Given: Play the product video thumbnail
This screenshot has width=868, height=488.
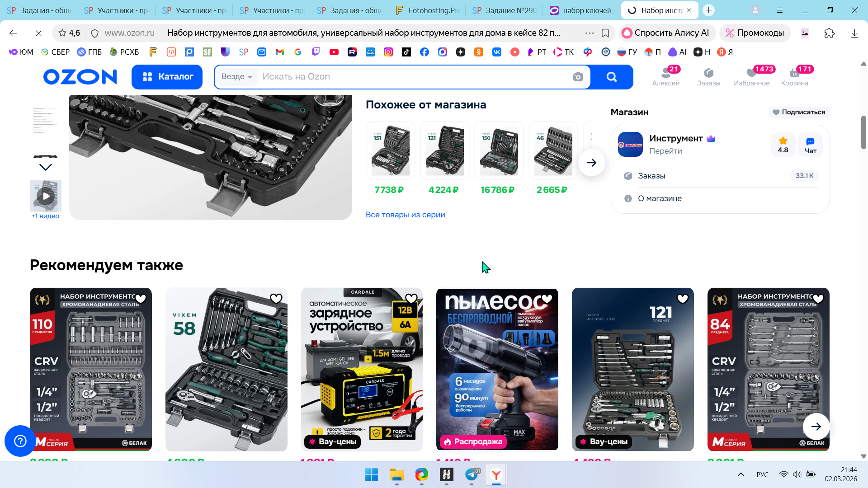Looking at the screenshot, I should click(46, 196).
